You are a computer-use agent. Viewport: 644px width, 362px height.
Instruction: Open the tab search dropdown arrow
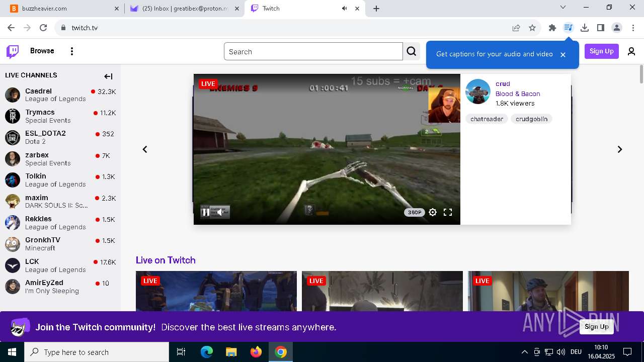pyautogui.click(x=563, y=8)
